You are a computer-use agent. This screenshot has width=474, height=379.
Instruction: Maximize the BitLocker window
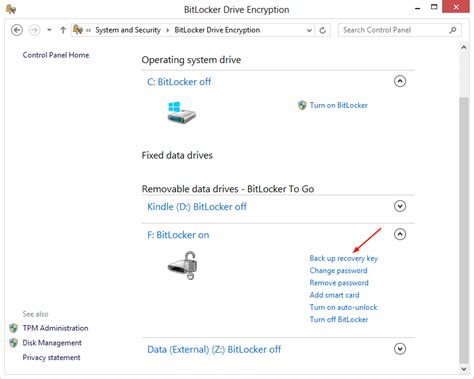click(x=434, y=7)
